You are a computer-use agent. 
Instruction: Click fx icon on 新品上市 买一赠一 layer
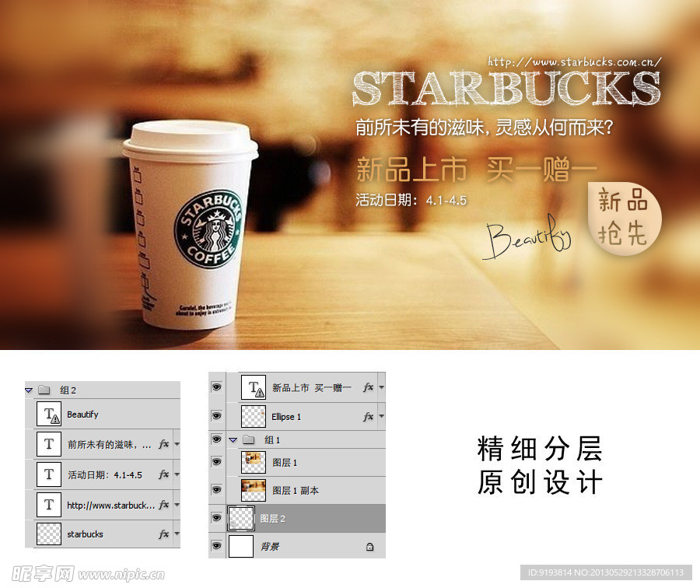coord(368,387)
